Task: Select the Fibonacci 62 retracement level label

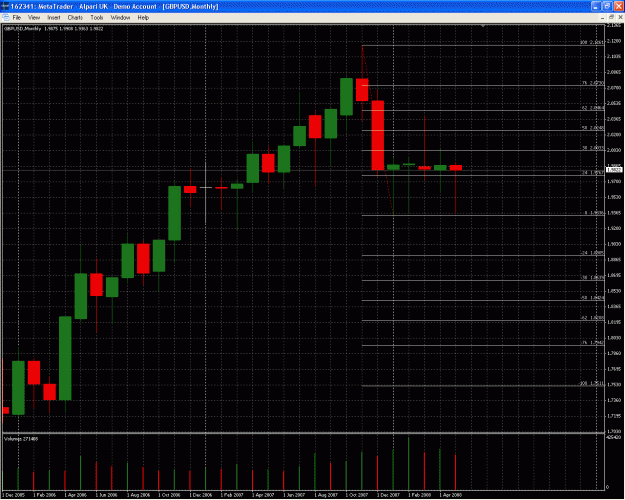Action: (593, 108)
